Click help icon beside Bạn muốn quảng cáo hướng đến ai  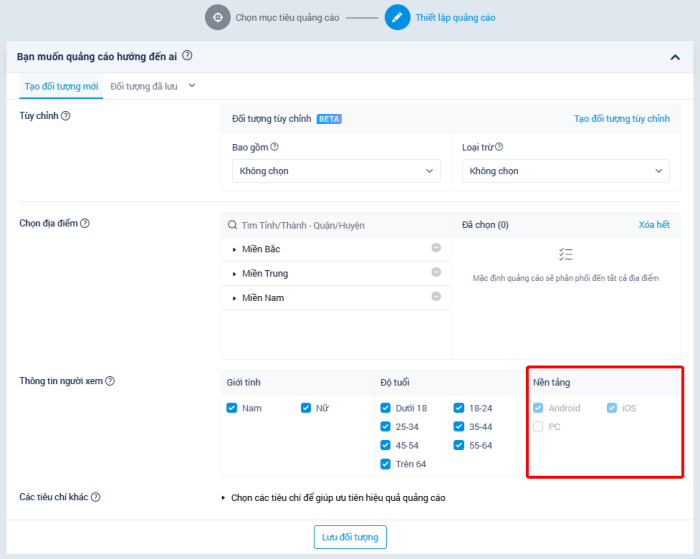pyautogui.click(x=187, y=57)
